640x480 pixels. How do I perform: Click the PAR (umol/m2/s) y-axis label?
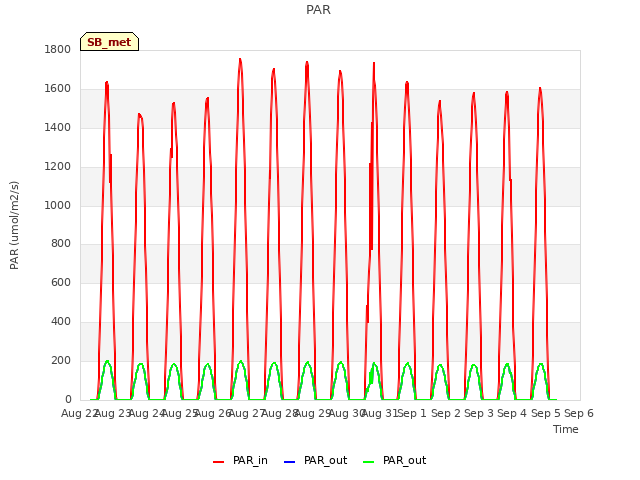click(x=14, y=225)
